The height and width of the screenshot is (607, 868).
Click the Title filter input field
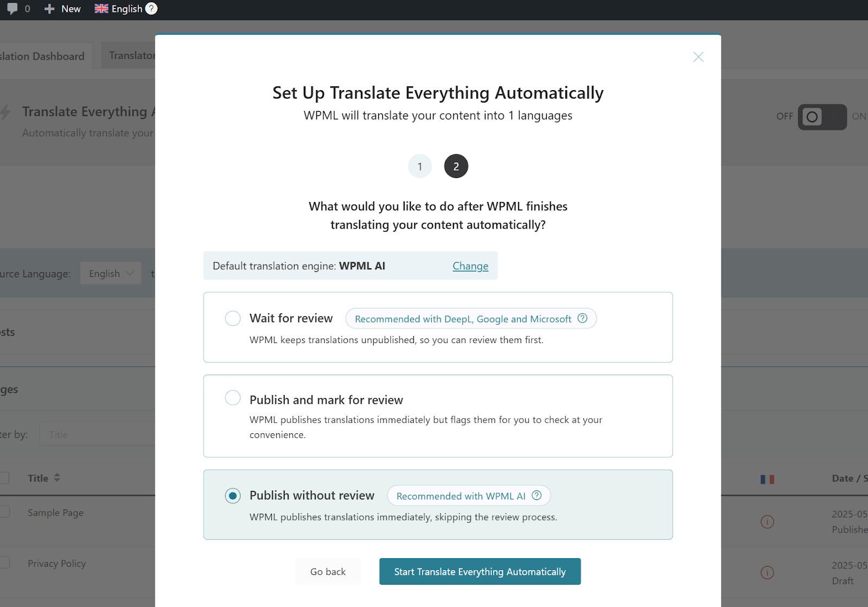(98, 434)
